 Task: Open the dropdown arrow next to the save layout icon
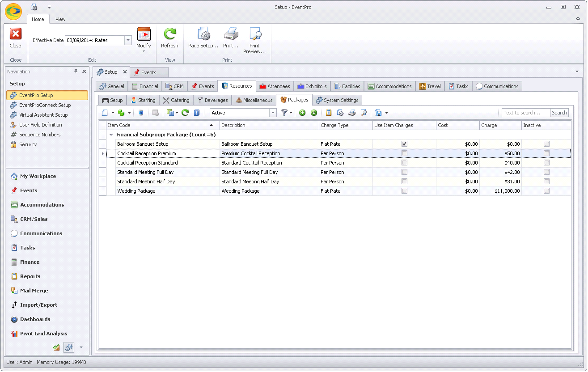coord(386,113)
